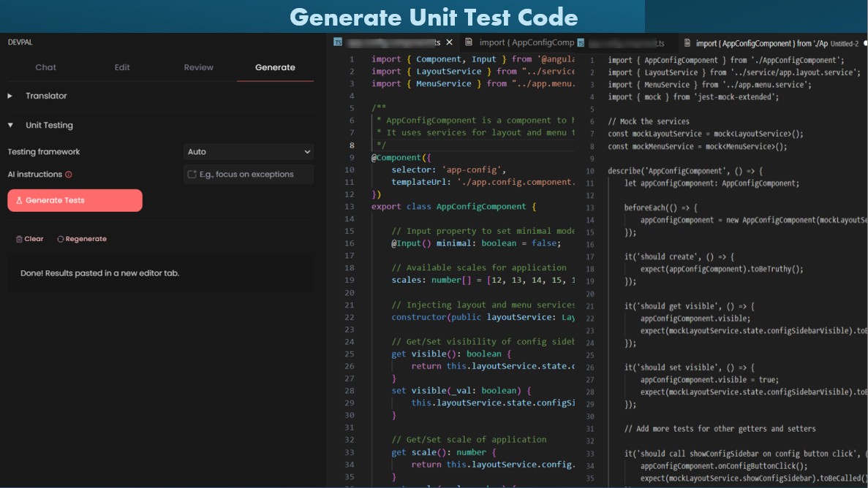The width and height of the screenshot is (868, 488).
Task: Click 'appConfigComponent.onConfigButtonClick();' line
Action: [724, 466]
